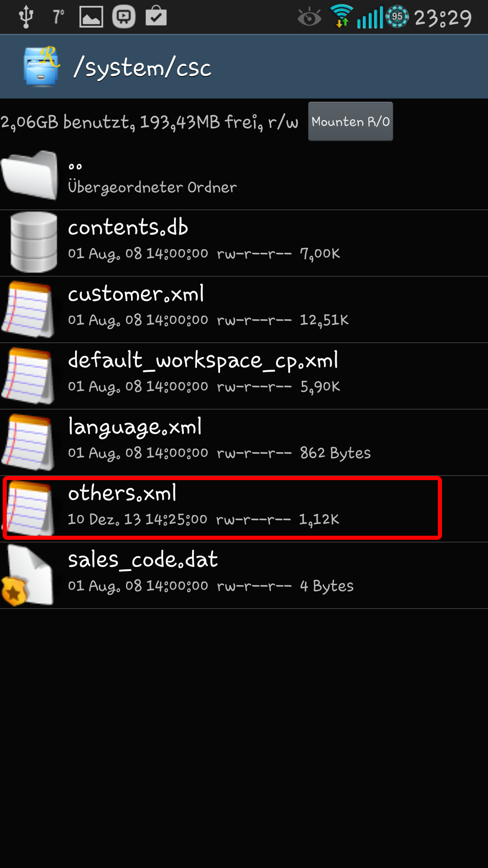Tap the sales_code.dat badge file icon

tap(27, 575)
